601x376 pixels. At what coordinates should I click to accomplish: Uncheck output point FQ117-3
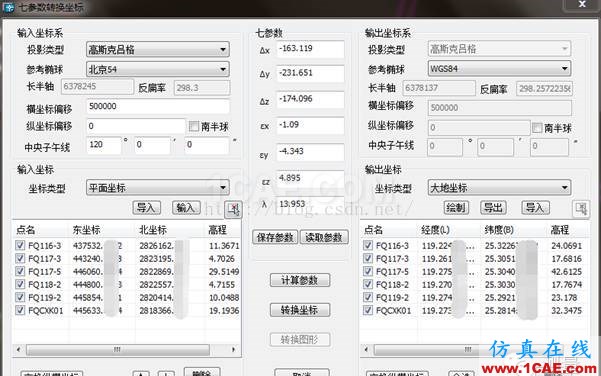click(x=368, y=258)
